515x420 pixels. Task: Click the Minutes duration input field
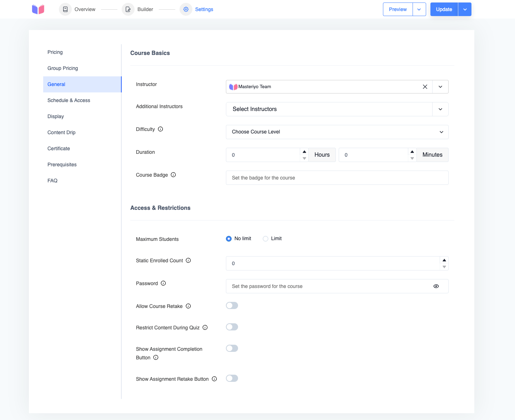pos(373,155)
